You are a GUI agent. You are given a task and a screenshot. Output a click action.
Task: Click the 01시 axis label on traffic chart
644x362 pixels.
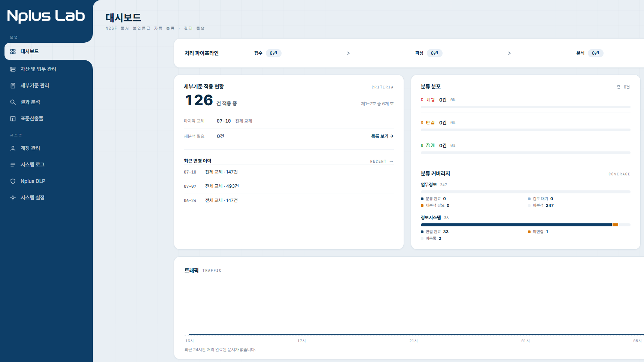(x=525, y=341)
